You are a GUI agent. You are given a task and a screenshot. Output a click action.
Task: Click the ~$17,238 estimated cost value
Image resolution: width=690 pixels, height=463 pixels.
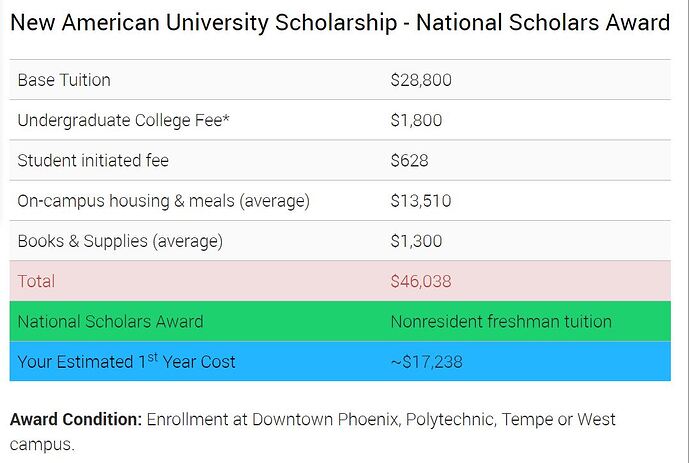point(426,361)
